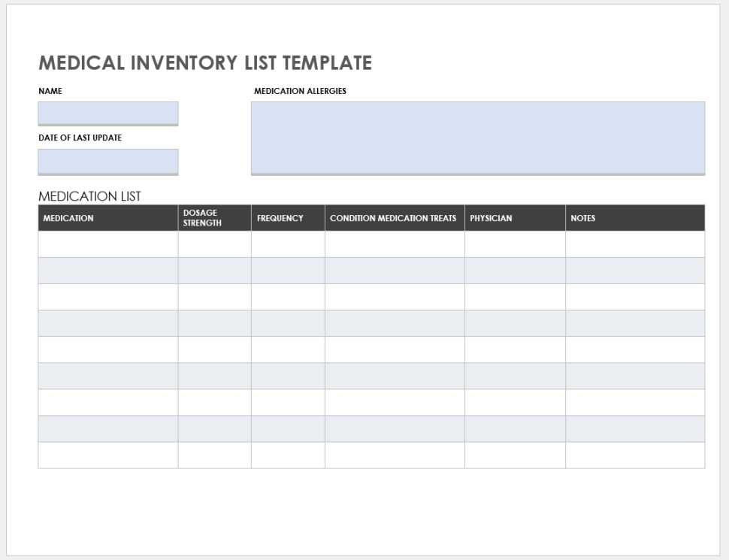Click the Name input field
Screen dimensions: 729x560
click(x=108, y=113)
